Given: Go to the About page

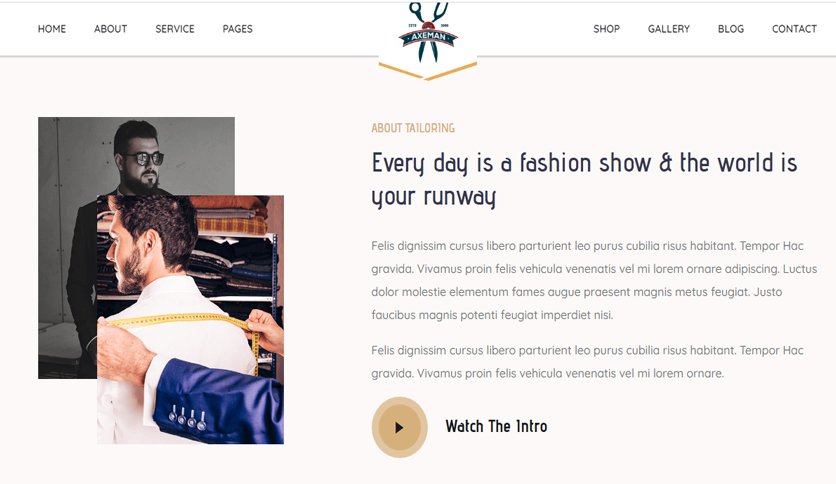Looking at the screenshot, I should 110,29.
